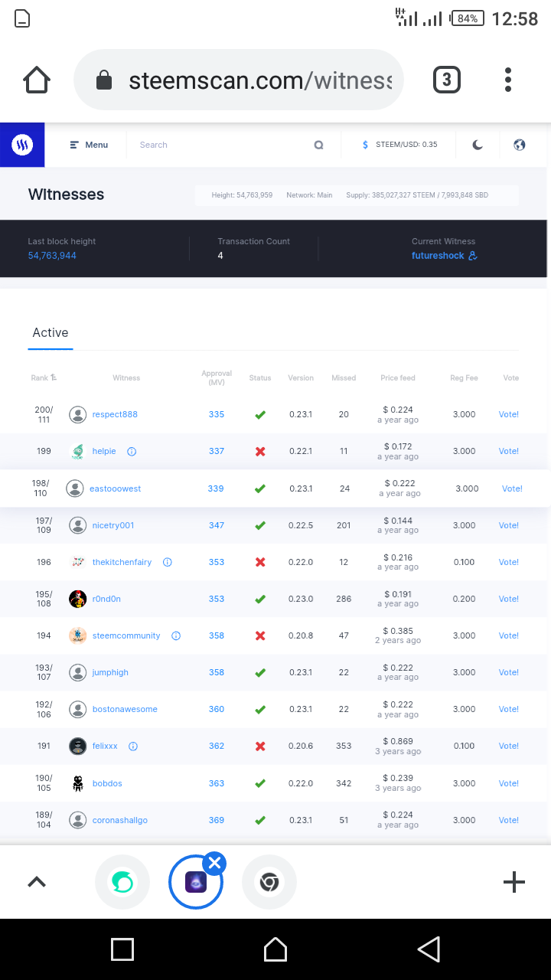Vote for witness respect888
This screenshot has height=980, width=551.
509,415
